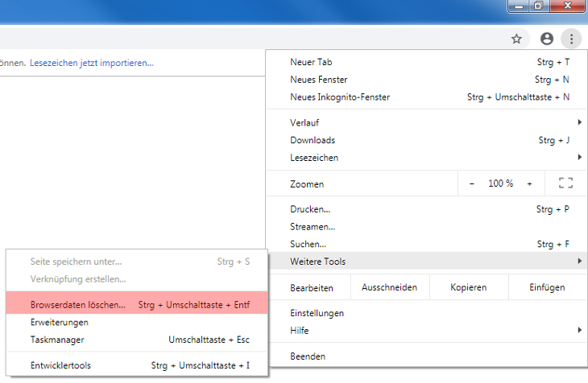Click the bookmark star icon
This screenshot has height=383, width=588.
click(x=516, y=39)
